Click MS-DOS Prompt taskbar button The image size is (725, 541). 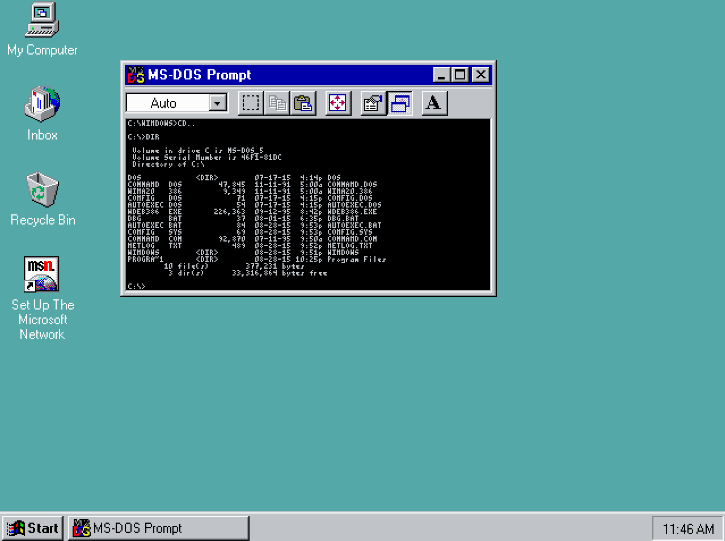[159, 528]
